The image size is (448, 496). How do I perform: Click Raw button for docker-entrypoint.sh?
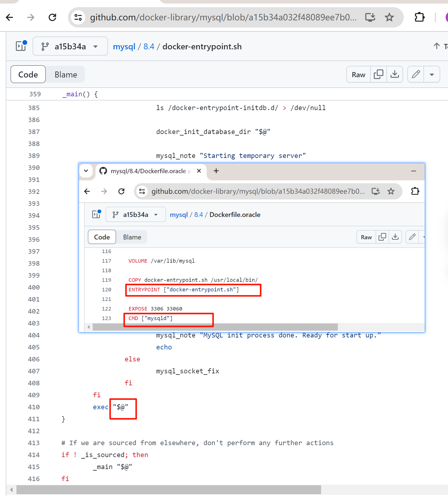pyautogui.click(x=358, y=74)
